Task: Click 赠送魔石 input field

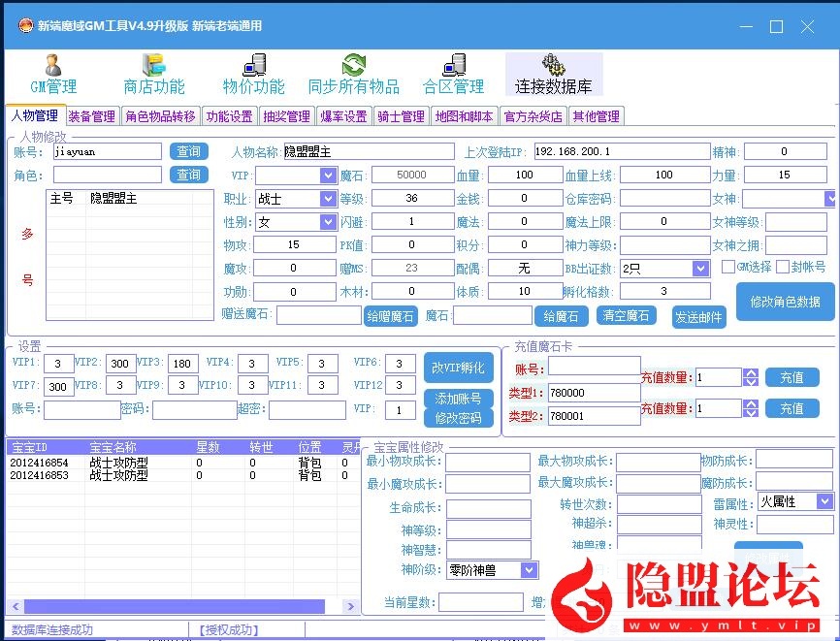Action: pos(319,315)
